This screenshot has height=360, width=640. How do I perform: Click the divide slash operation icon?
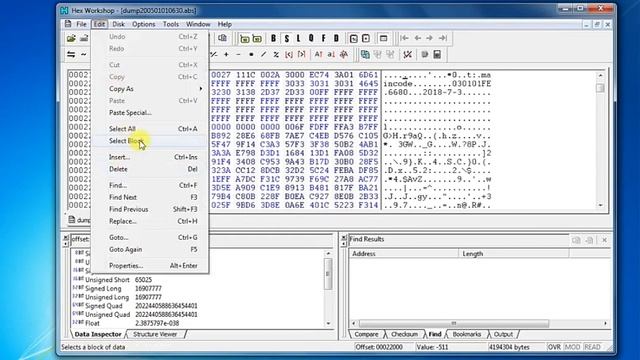click(264, 54)
